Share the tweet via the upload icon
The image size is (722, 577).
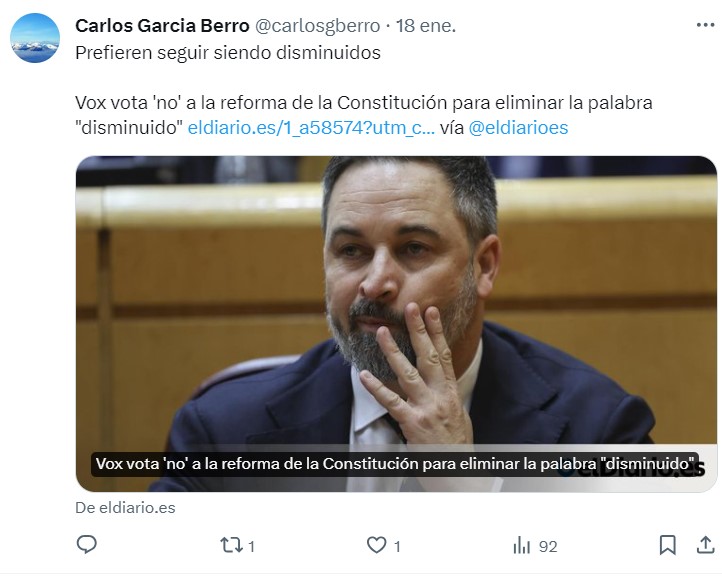[x=705, y=545]
